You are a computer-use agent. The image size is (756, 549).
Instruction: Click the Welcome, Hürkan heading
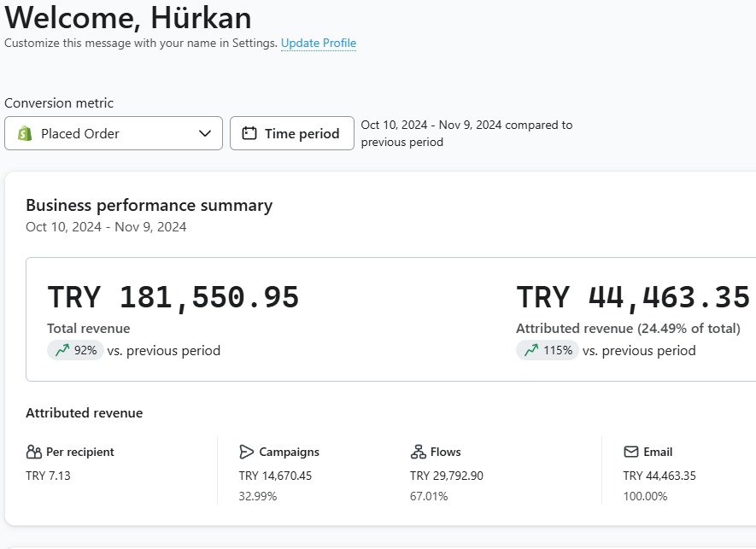pyautogui.click(x=128, y=17)
